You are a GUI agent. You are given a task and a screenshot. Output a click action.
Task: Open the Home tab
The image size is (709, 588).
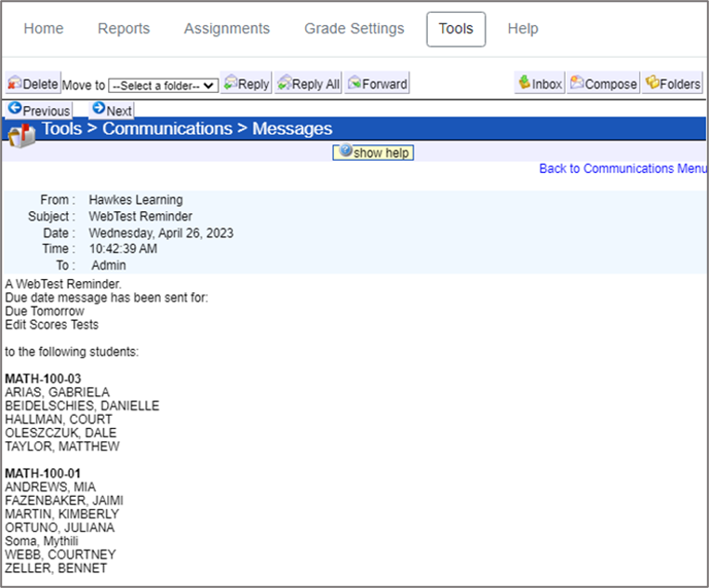tap(44, 29)
